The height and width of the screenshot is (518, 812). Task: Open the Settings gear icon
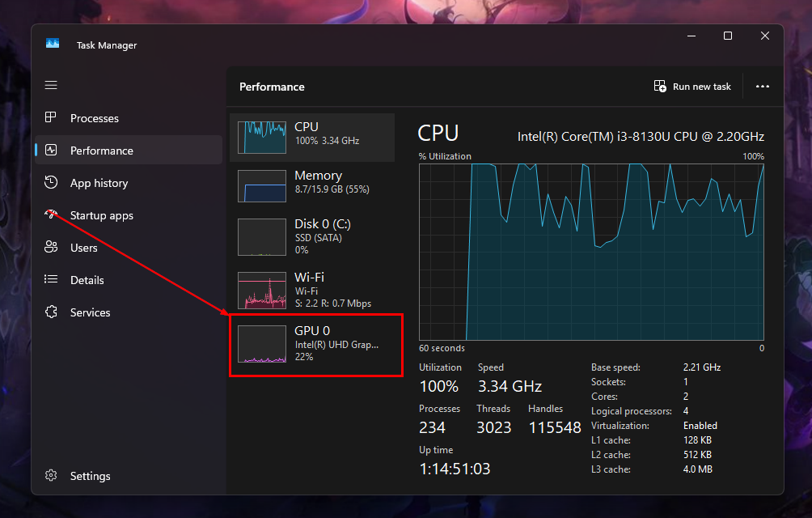click(51, 476)
